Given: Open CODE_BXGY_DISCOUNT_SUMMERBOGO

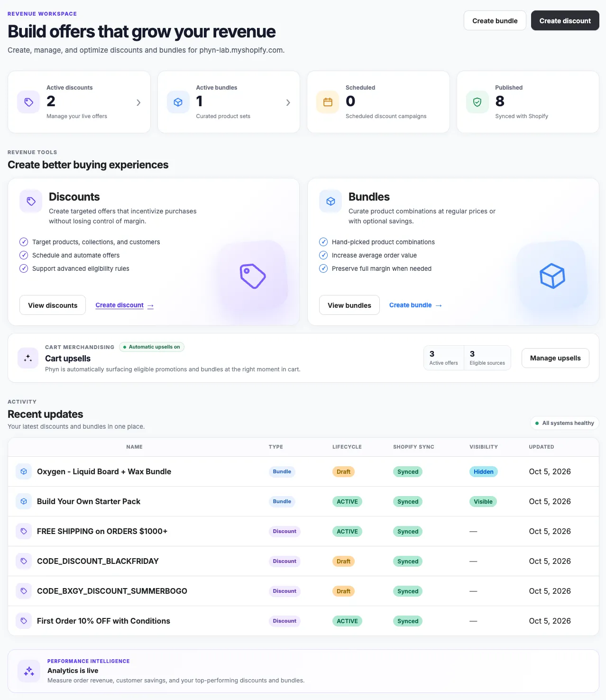Looking at the screenshot, I should coord(112,591).
